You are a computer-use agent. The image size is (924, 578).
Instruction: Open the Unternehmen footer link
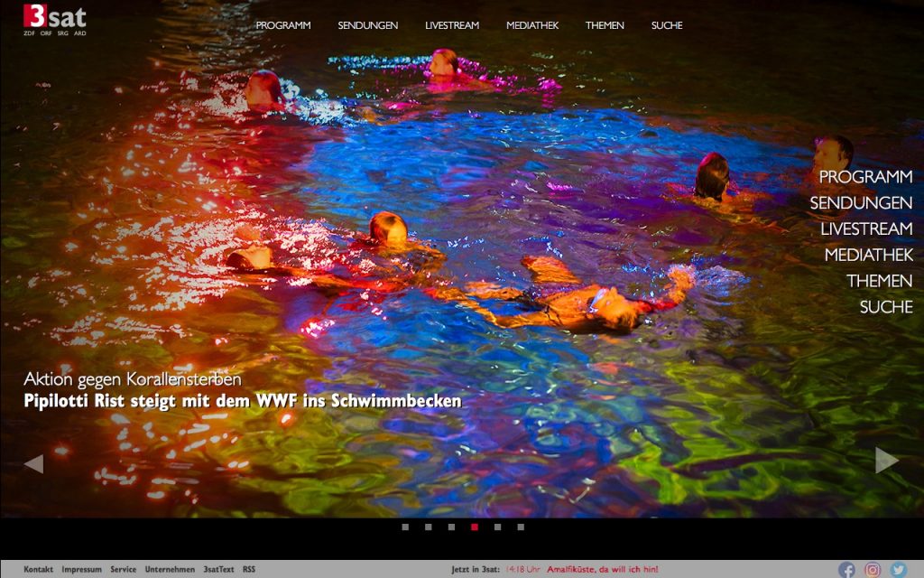171,569
